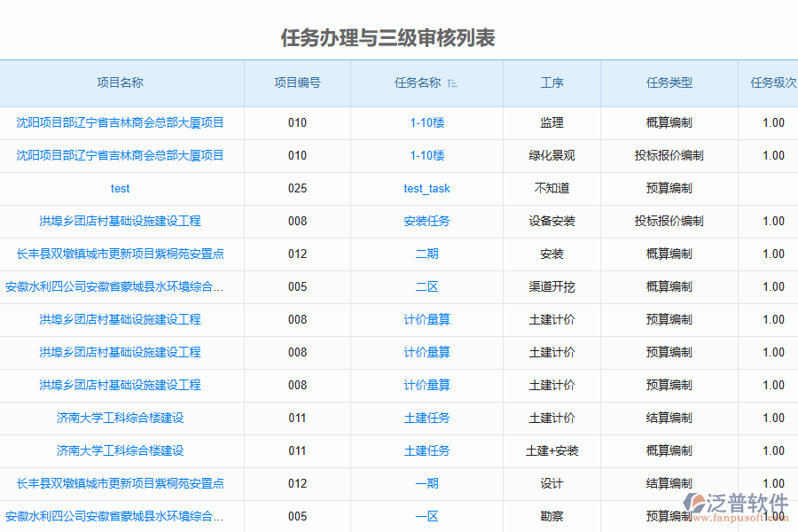This screenshot has width=798, height=532.
Task: Select task 1-10楼 in the first row
Action: [426, 123]
